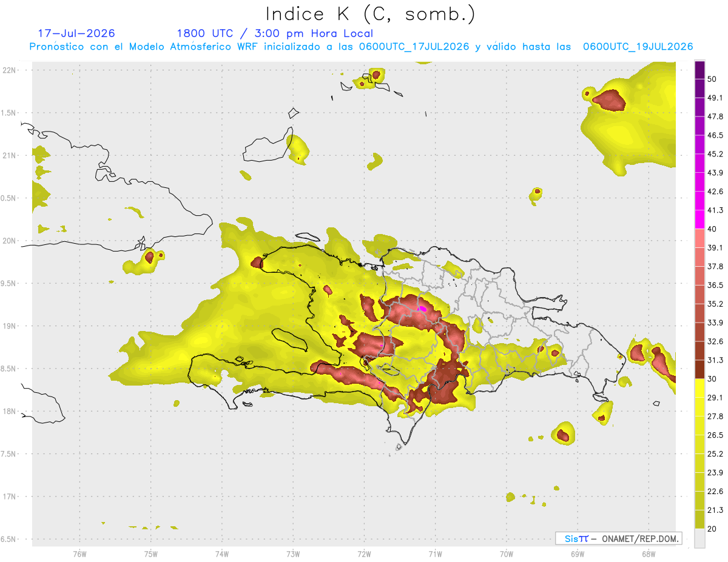Click the magenta K-index maximum spot on the map
Screen dimensions: 728x562
tap(423, 309)
